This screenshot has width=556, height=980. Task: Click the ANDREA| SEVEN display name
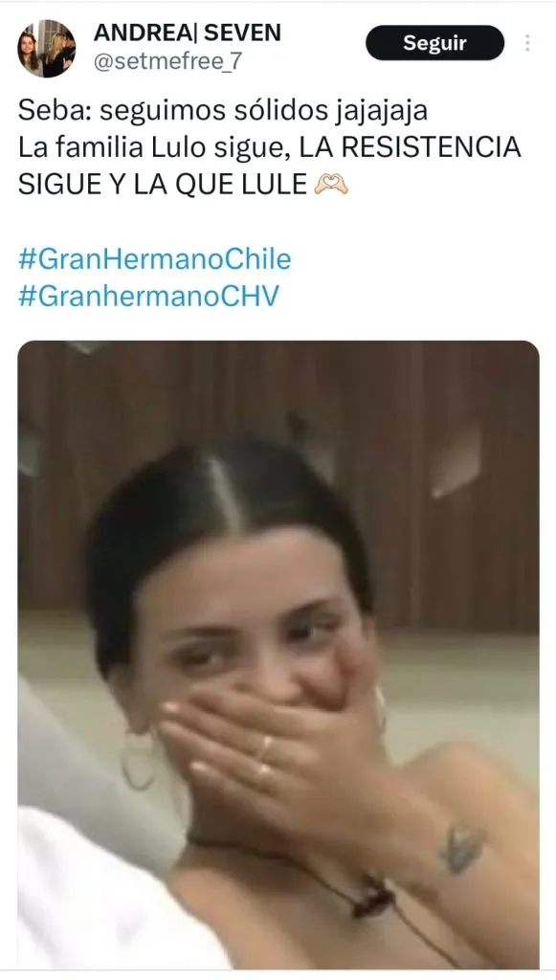(x=188, y=33)
